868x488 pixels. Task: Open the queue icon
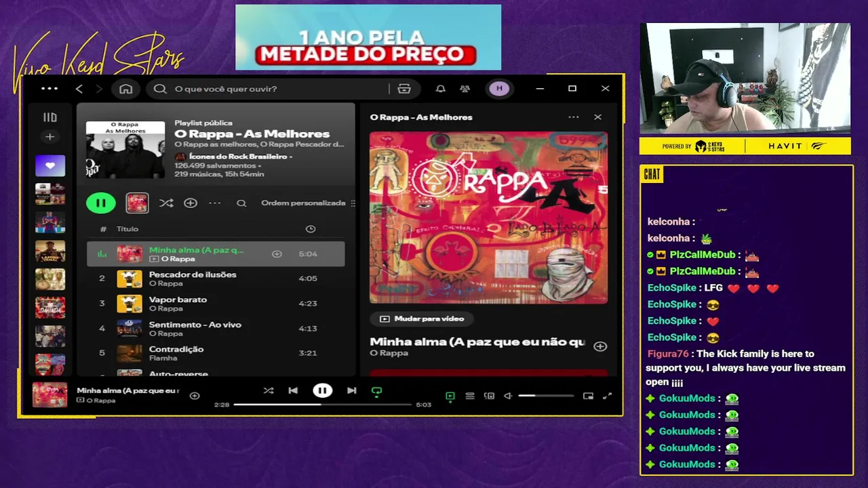[469, 396]
